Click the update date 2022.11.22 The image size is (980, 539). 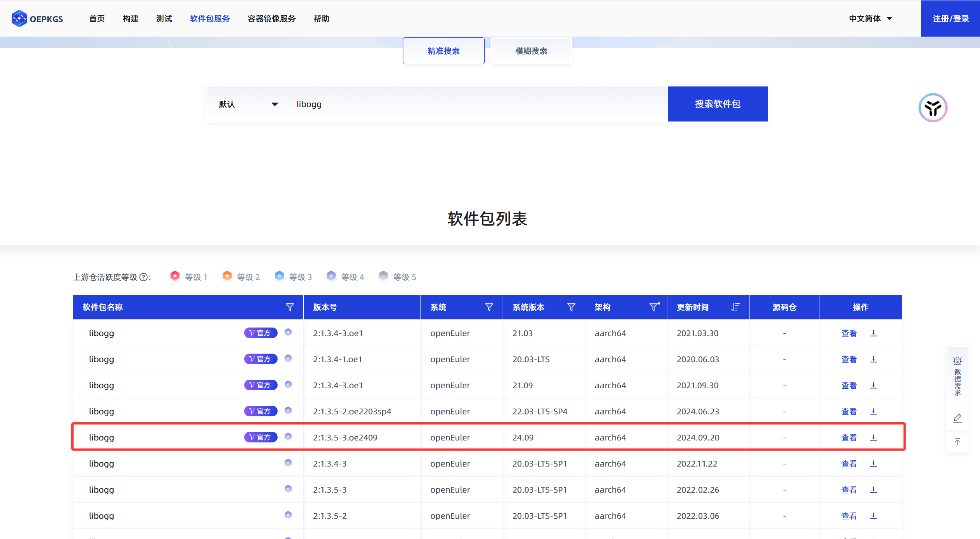click(697, 464)
